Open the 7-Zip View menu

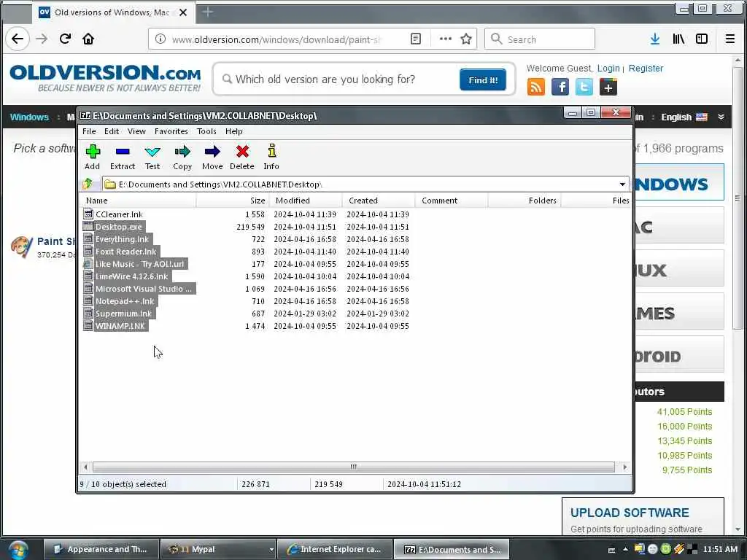(136, 131)
